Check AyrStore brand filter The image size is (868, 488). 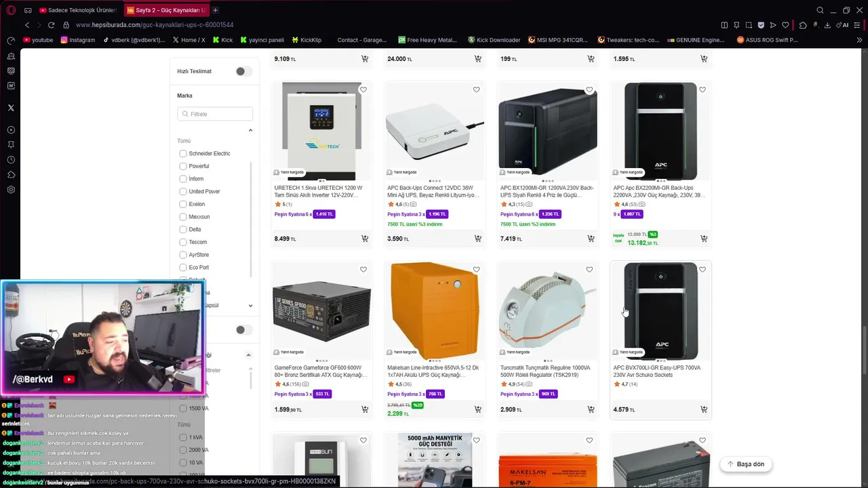[183, 255]
